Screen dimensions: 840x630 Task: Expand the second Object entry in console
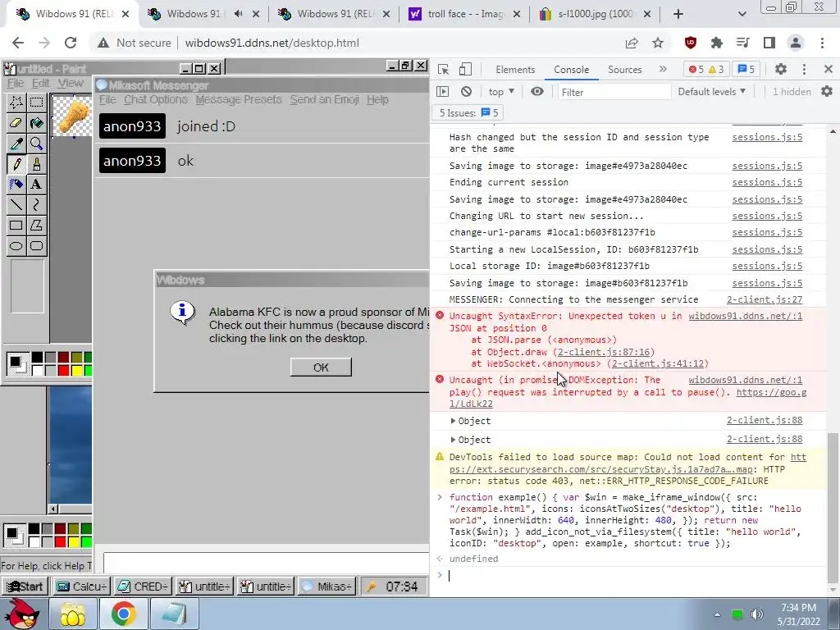click(x=453, y=440)
